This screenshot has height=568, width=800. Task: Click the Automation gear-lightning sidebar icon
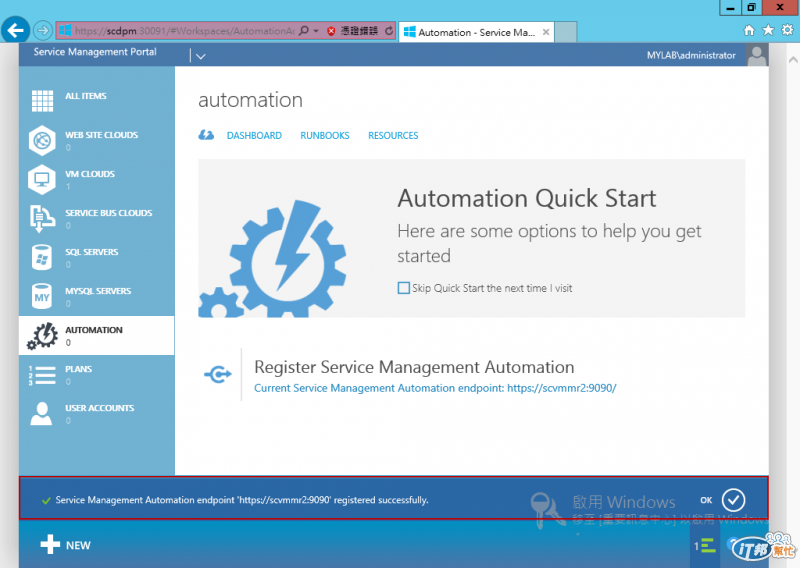pos(43,335)
